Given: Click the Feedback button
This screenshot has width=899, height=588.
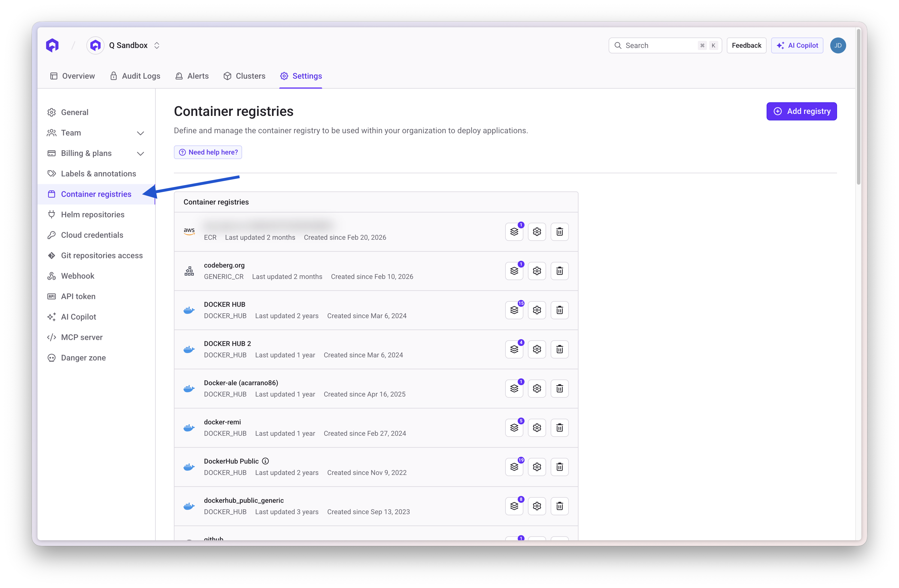Looking at the screenshot, I should pos(746,45).
